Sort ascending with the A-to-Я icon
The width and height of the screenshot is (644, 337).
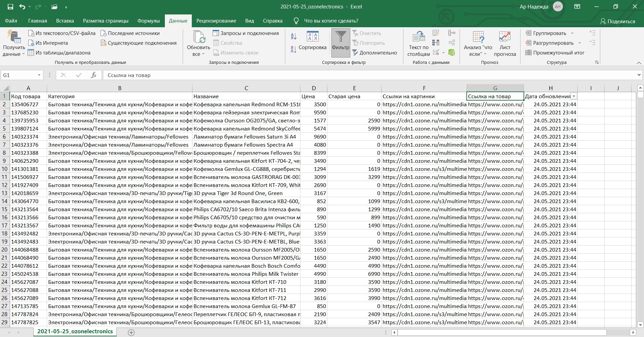pyautogui.click(x=293, y=36)
